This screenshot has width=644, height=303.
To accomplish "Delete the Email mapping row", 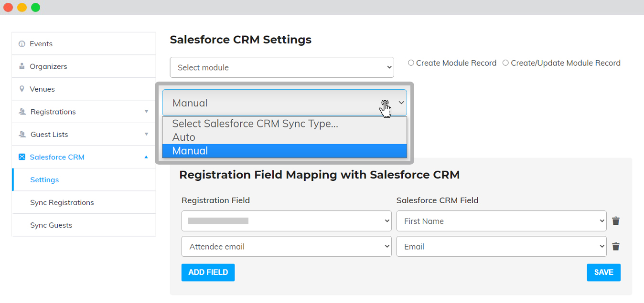I will [616, 247].
